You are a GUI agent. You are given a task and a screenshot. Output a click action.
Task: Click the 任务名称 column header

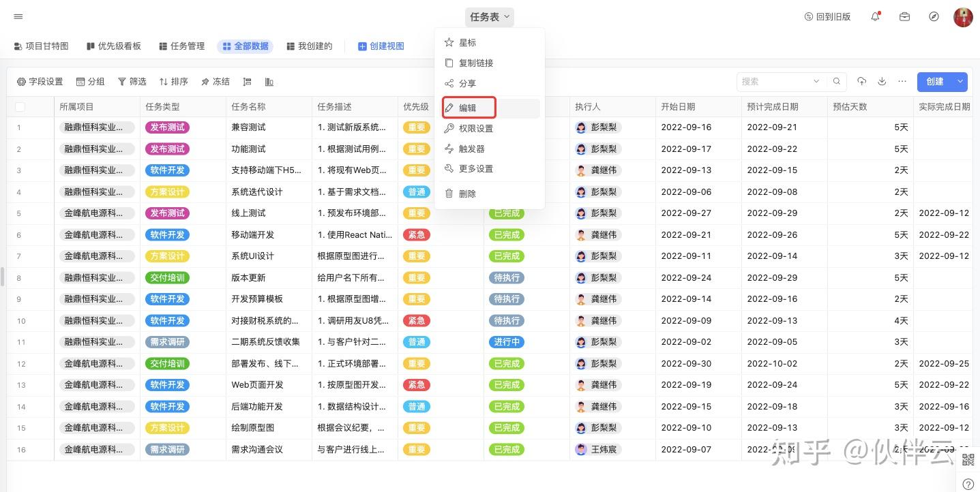[x=269, y=107]
